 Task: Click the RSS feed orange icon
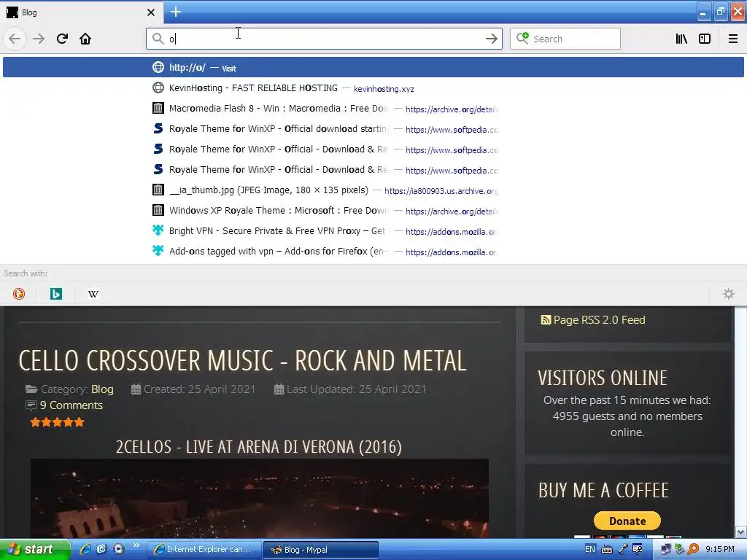click(x=546, y=320)
